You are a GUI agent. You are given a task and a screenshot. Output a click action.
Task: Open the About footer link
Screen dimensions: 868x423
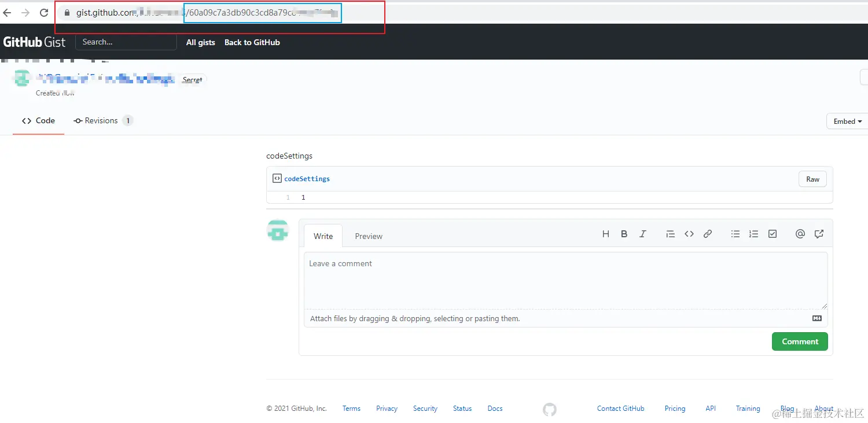pos(824,409)
